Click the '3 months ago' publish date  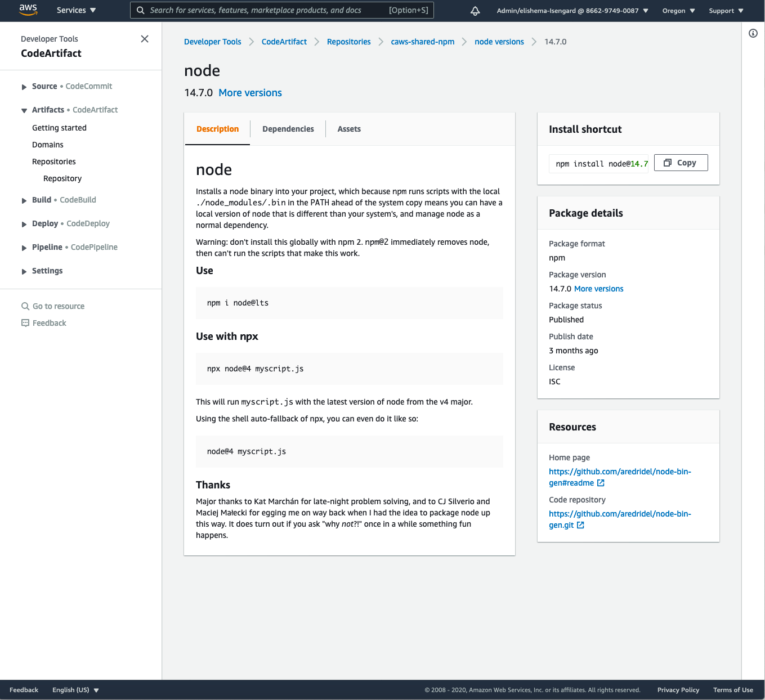click(574, 351)
